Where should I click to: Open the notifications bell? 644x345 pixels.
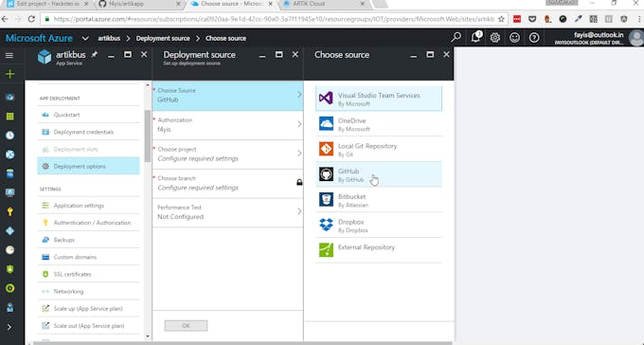pyautogui.click(x=475, y=37)
